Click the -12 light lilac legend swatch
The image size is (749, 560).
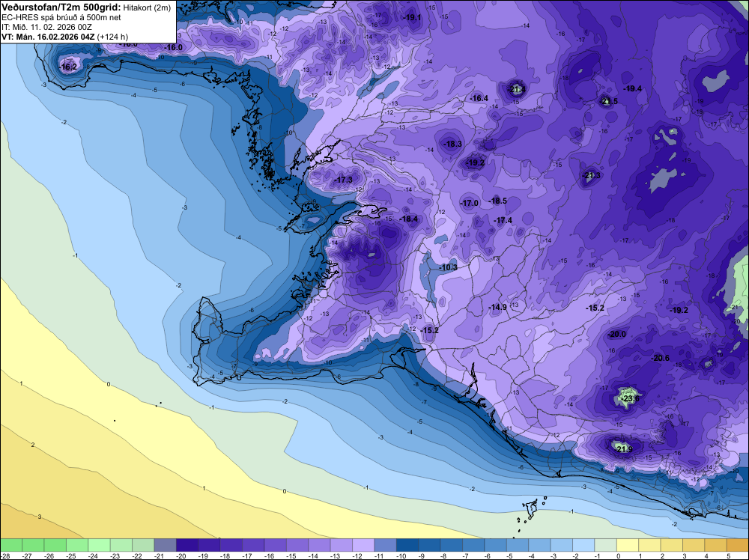[363, 545]
